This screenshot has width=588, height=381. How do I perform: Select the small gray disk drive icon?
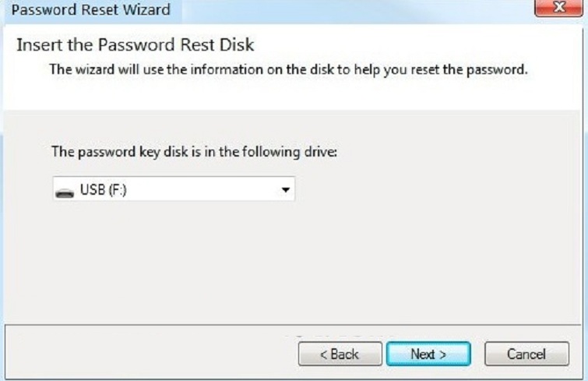pyautogui.click(x=66, y=190)
